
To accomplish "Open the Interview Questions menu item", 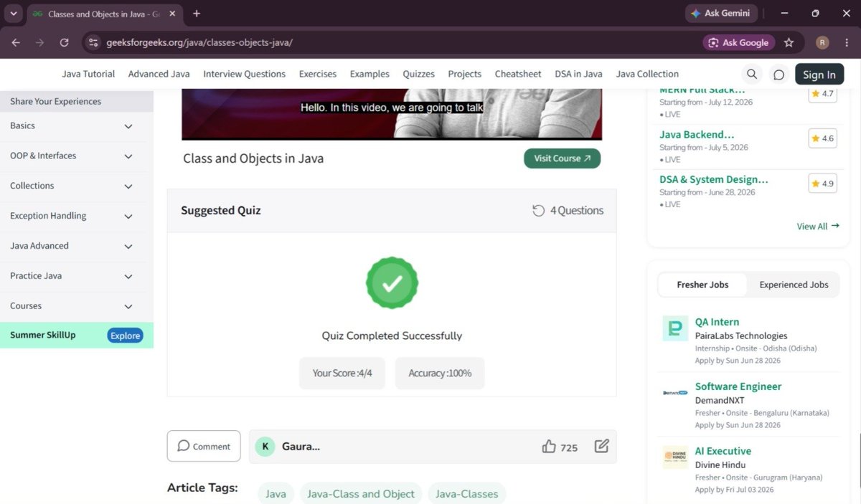I will [x=244, y=74].
